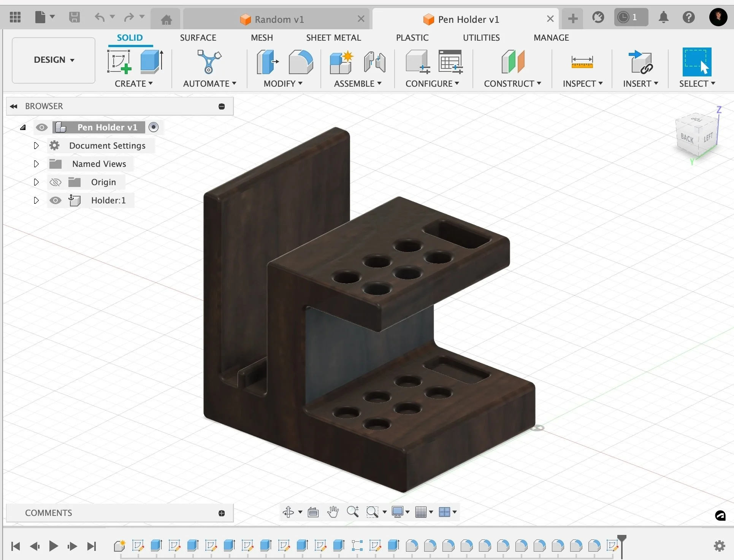Click the Create Sketch icon
This screenshot has height=560, width=734.
[x=119, y=62]
